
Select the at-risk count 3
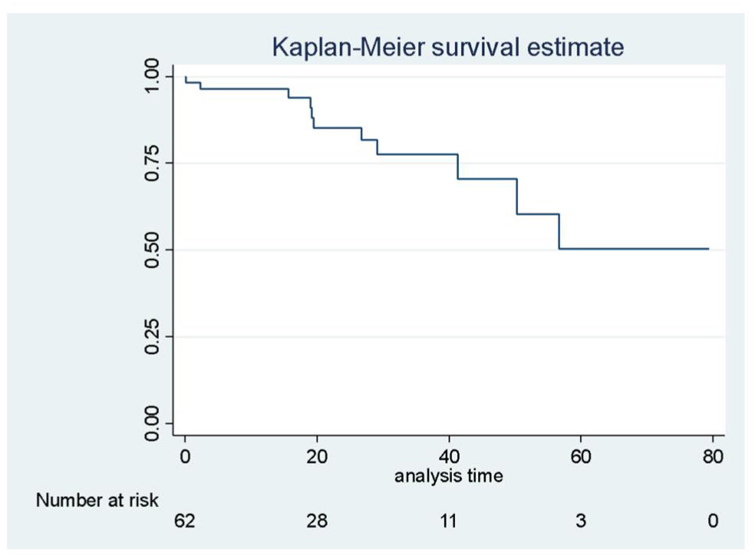(581, 521)
